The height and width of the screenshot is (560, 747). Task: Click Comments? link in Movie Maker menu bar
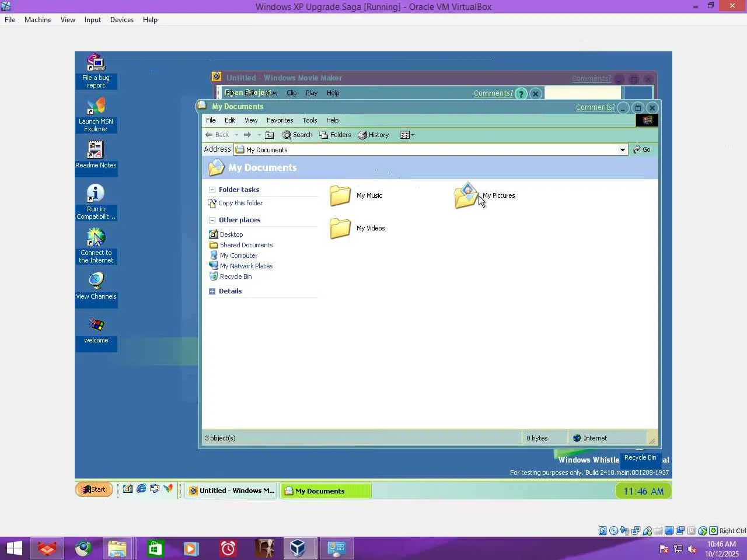pyautogui.click(x=493, y=93)
